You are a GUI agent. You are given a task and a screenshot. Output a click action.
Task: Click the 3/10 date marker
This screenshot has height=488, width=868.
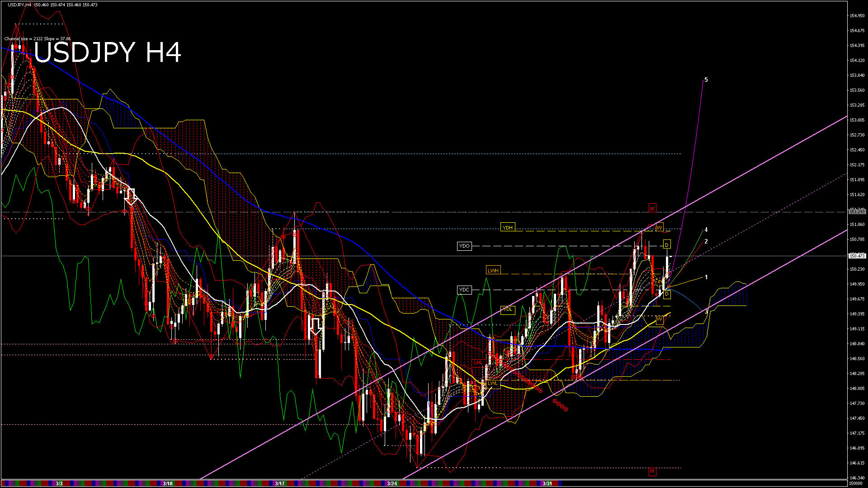[x=168, y=483]
